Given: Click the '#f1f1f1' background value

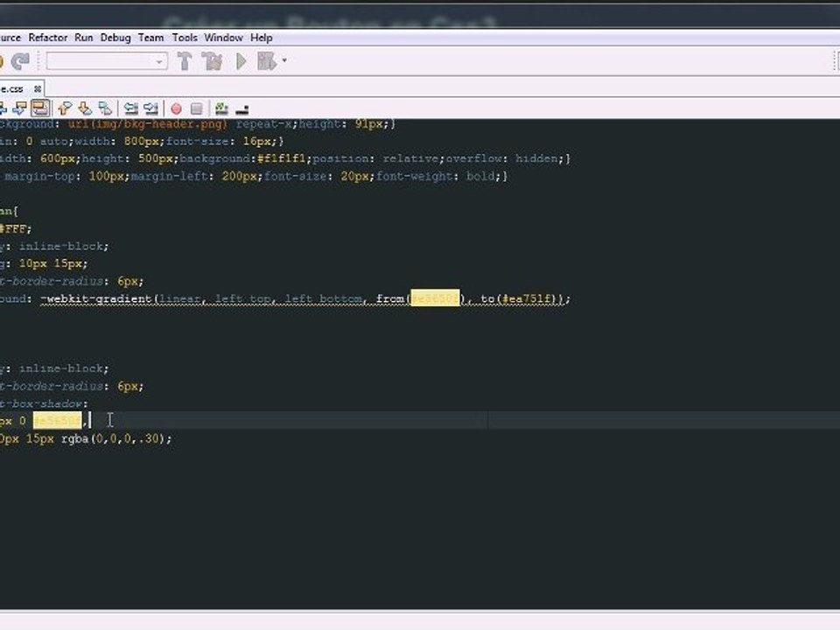Looking at the screenshot, I should [281, 158].
